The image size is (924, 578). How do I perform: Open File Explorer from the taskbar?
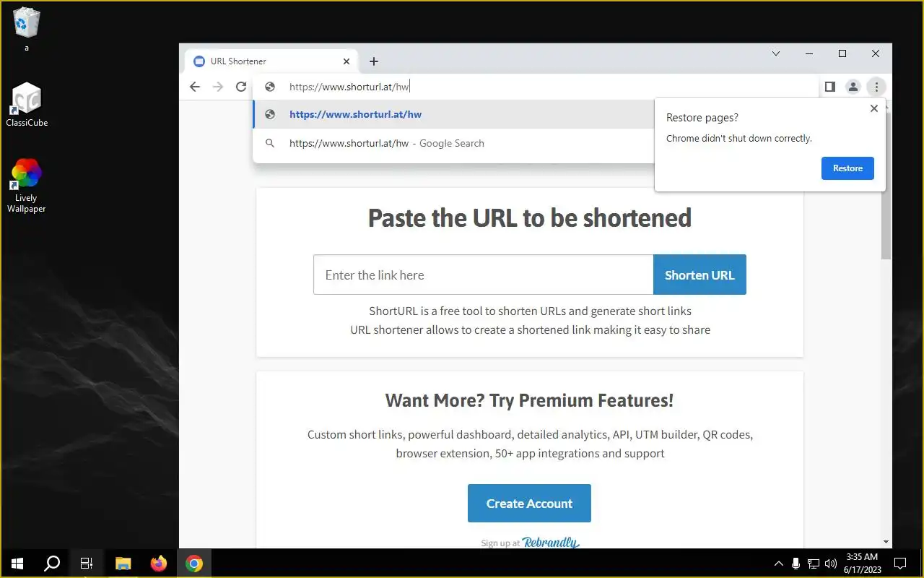(123, 564)
